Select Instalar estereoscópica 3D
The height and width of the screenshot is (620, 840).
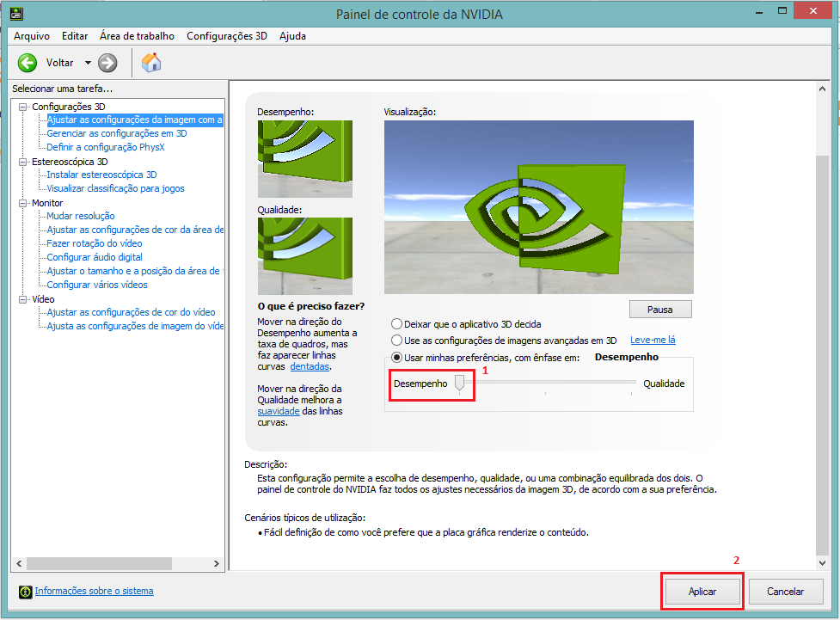tap(101, 175)
